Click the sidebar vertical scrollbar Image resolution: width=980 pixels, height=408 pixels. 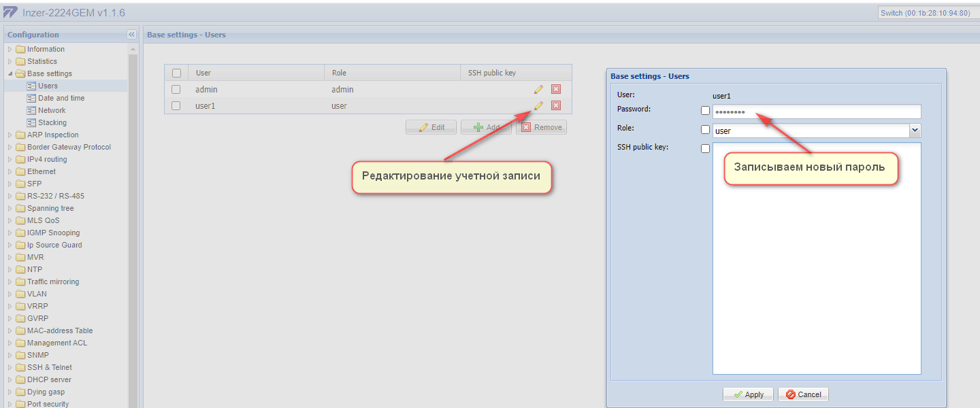coord(133,224)
